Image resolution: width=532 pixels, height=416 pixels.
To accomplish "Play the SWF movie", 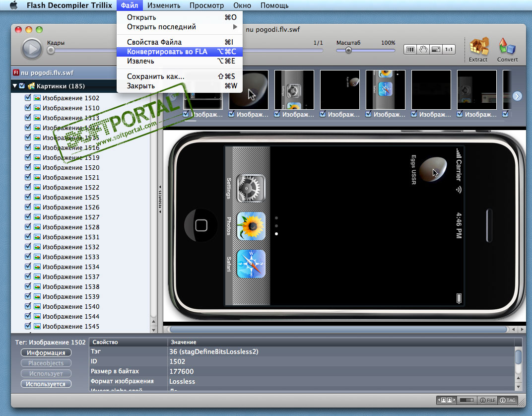I will pyautogui.click(x=32, y=49).
